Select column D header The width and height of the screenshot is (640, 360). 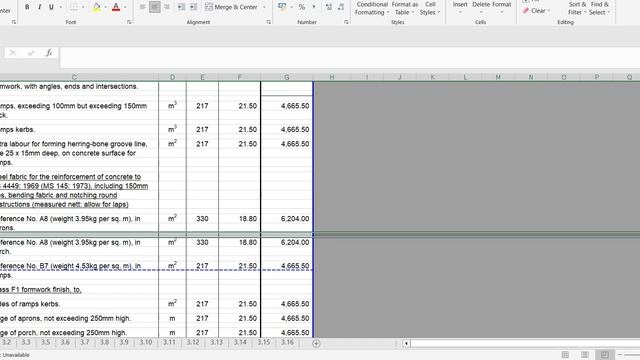[x=172, y=77]
